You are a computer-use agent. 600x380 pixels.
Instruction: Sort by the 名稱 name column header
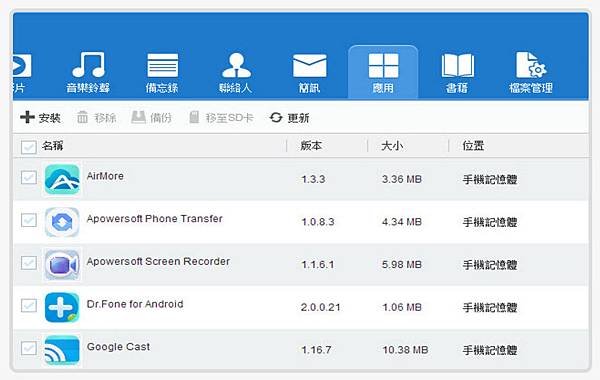[x=52, y=145]
